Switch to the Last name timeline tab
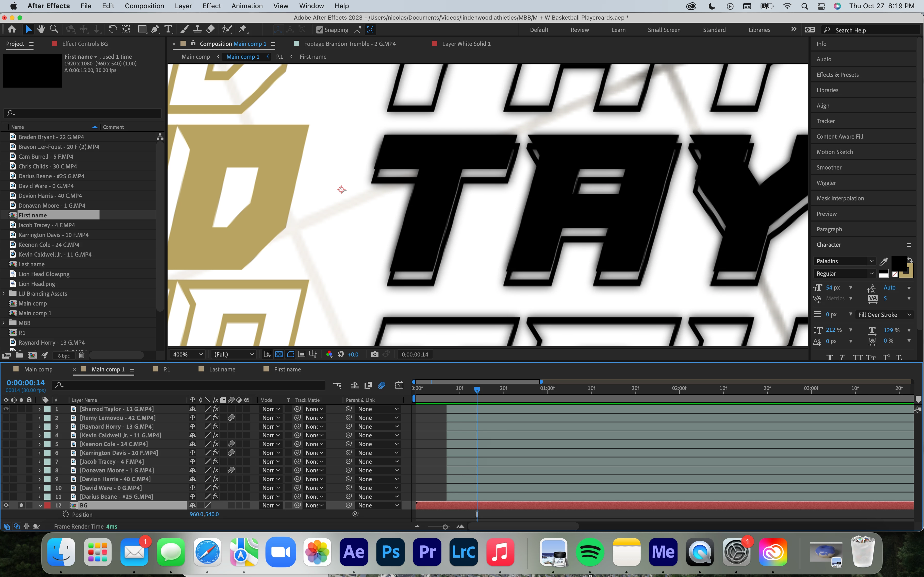Screen dimensions: 924x577 pos(222,369)
